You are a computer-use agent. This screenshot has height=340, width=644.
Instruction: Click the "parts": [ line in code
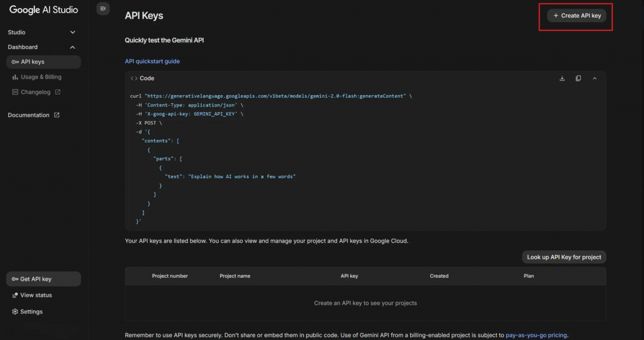(x=167, y=159)
